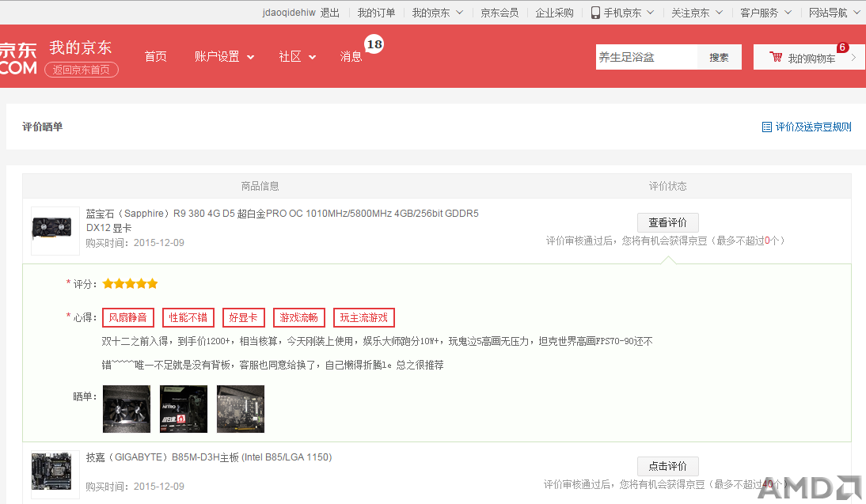This screenshot has height=504, width=866.
Task: Open the 账户设置 dropdown menu
Action: (x=224, y=56)
